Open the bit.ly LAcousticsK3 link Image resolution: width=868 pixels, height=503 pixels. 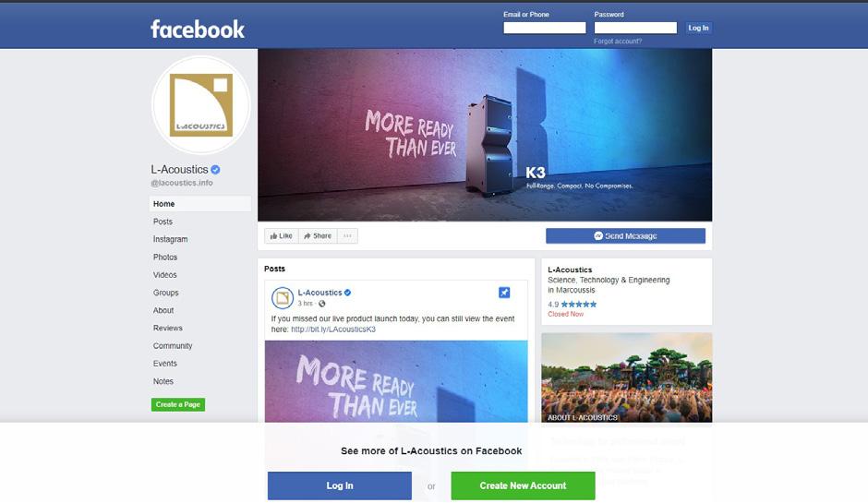click(333, 329)
